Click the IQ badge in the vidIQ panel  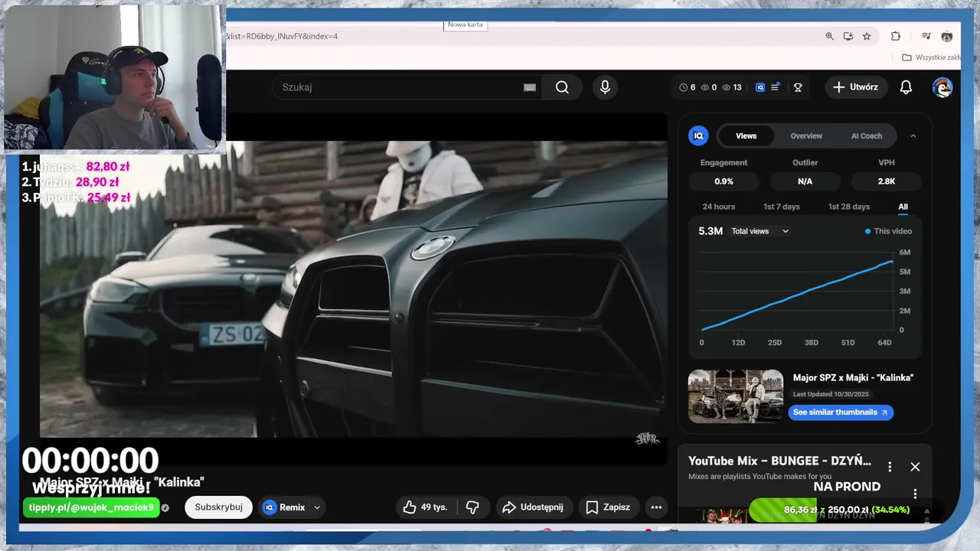tap(697, 135)
